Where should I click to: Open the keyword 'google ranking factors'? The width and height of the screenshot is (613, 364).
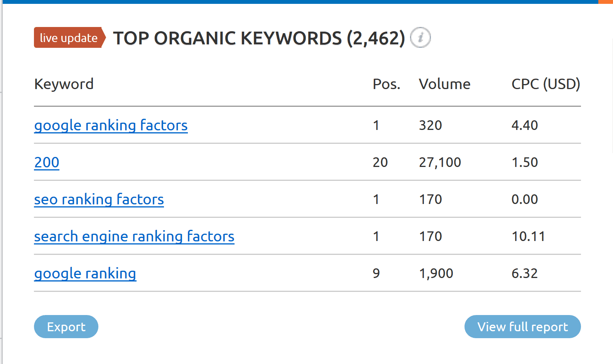111,125
